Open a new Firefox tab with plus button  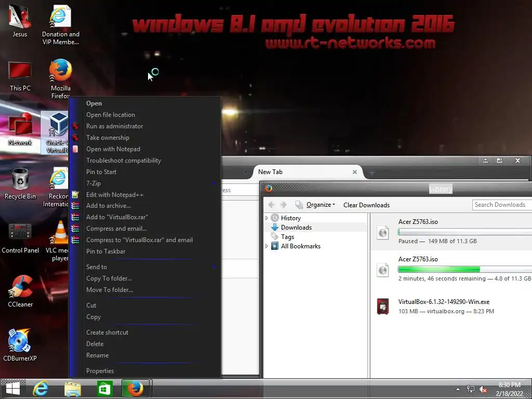pyautogui.click(x=372, y=172)
